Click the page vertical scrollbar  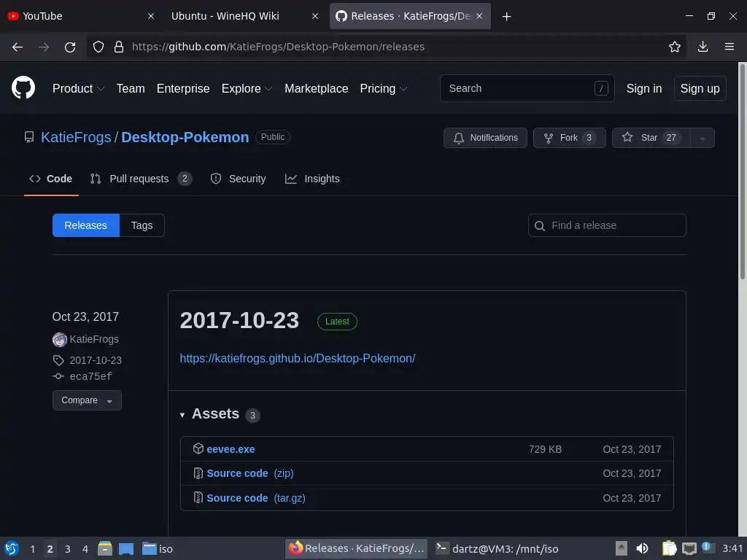point(742,171)
